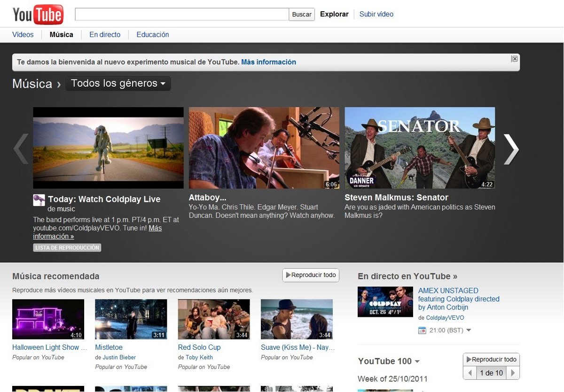
Task: Go to the previous carousel slide
Action: click(21, 149)
